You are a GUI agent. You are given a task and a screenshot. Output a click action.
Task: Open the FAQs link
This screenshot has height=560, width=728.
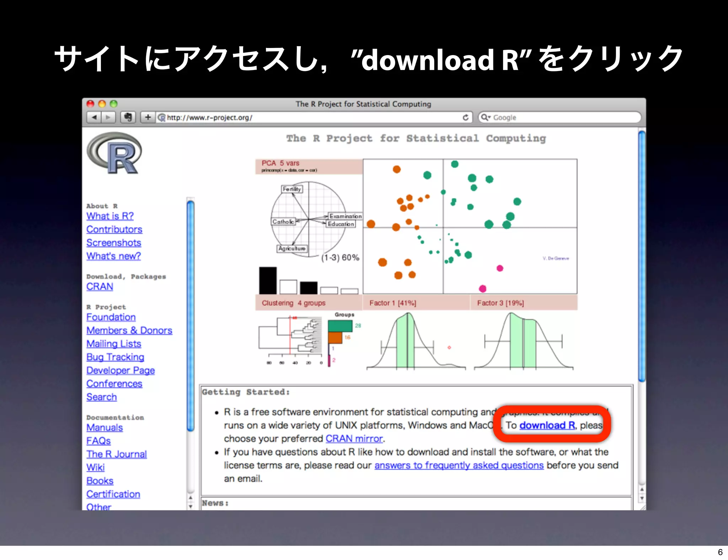(98, 441)
